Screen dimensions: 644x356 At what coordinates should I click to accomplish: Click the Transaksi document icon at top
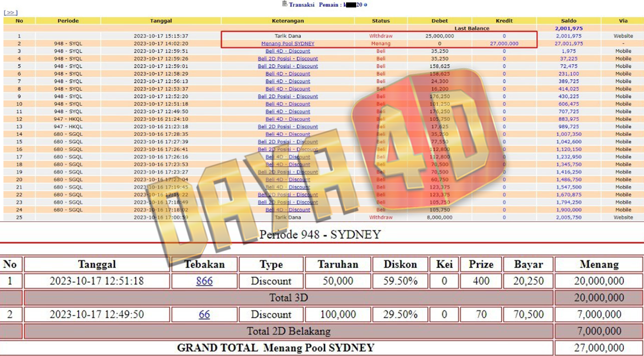pyautogui.click(x=284, y=4)
